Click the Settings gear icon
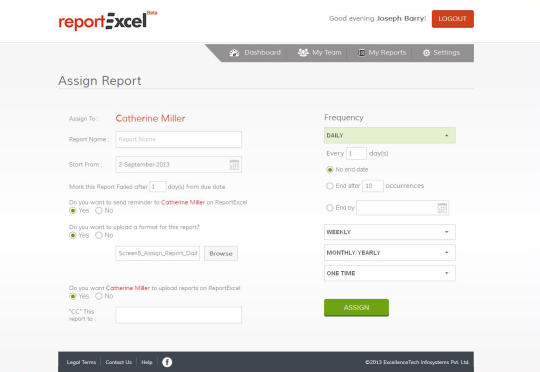The image size is (540, 372). tap(426, 53)
